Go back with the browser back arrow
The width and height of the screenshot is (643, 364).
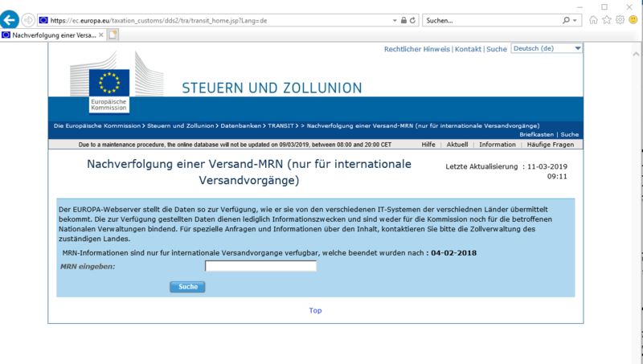pyautogui.click(x=10, y=19)
